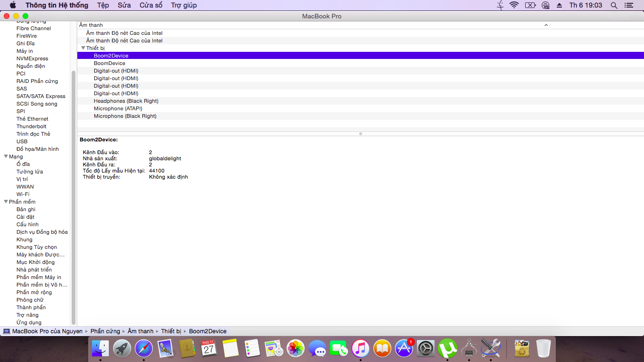This screenshot has height=362, width=644.
Task: Select Cài đặt under Phần mềm
Action: coord(25,217)
